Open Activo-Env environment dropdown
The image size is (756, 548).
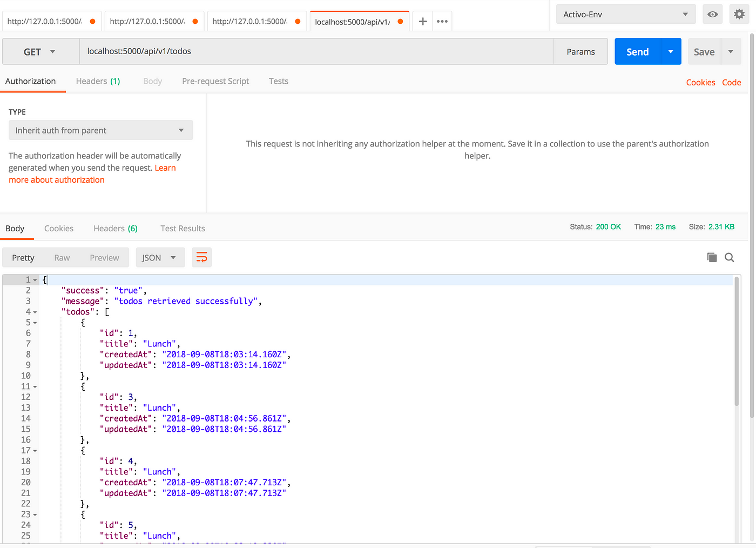point(626,14)
